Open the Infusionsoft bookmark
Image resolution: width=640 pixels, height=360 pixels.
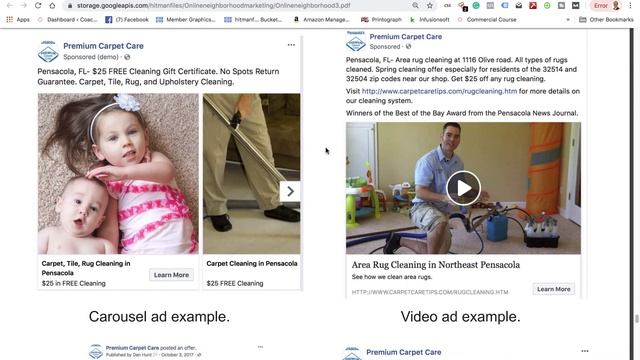click(x=429, y=20)
